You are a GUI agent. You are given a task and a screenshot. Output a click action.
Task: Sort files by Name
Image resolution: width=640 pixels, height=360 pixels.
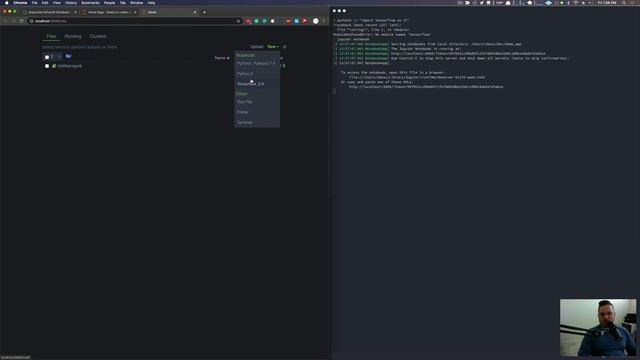click(x=222, y=58)
